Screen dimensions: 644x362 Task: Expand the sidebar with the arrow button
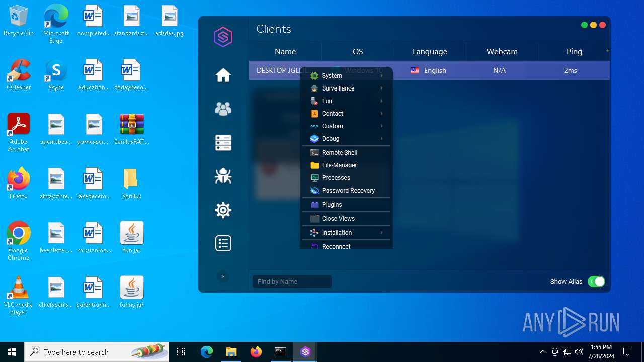tap(223, 276)
